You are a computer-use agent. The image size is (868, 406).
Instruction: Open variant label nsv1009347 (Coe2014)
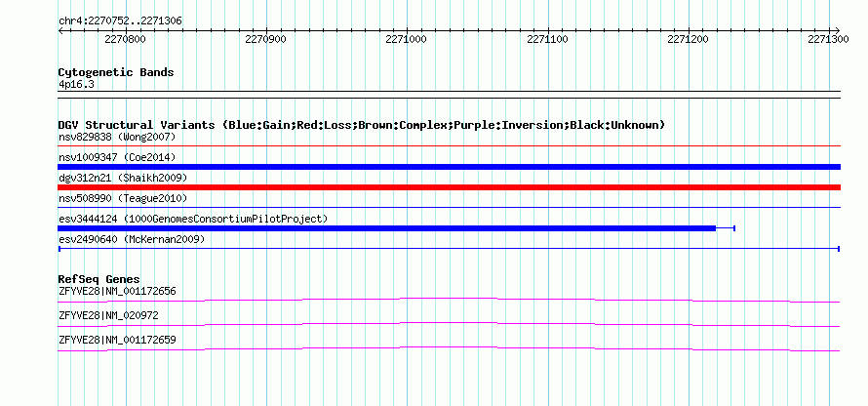click(x=117, y=157)
